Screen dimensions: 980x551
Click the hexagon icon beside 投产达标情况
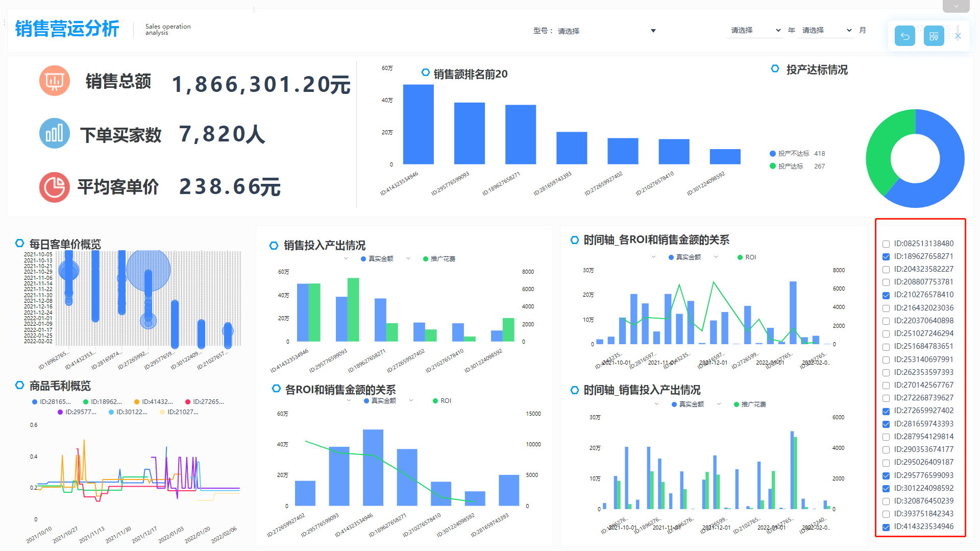point(775,68)
